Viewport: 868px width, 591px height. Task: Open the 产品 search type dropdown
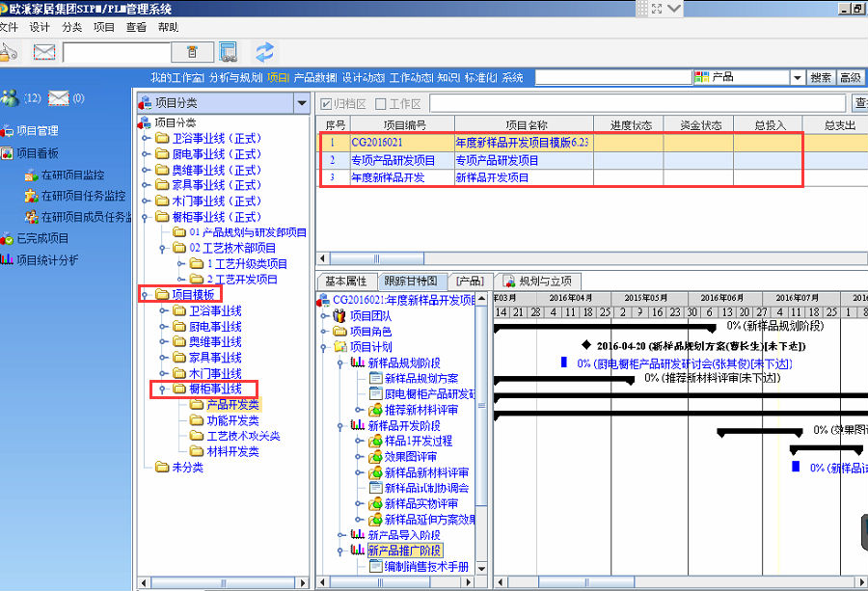(x=797, y=78)
